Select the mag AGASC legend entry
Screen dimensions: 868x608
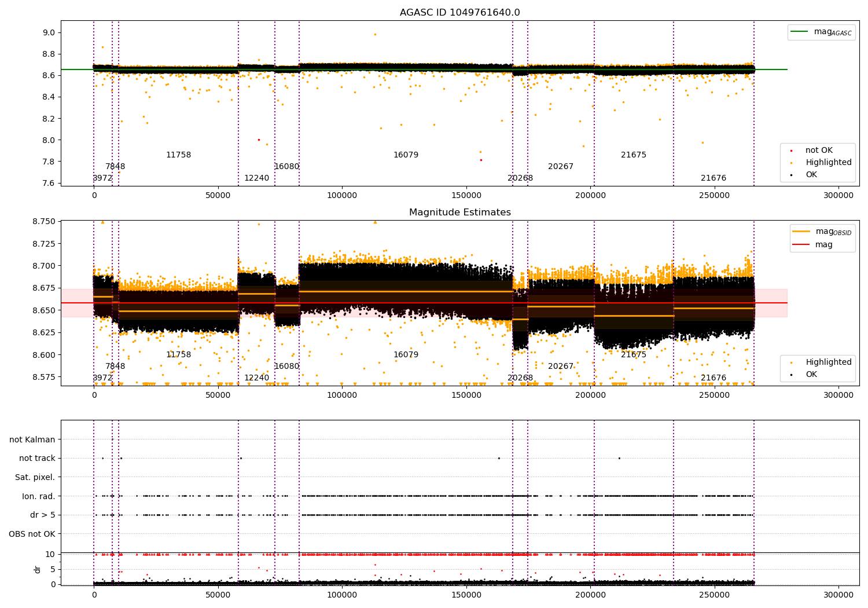pyautogui.click(x=822, y=32)
